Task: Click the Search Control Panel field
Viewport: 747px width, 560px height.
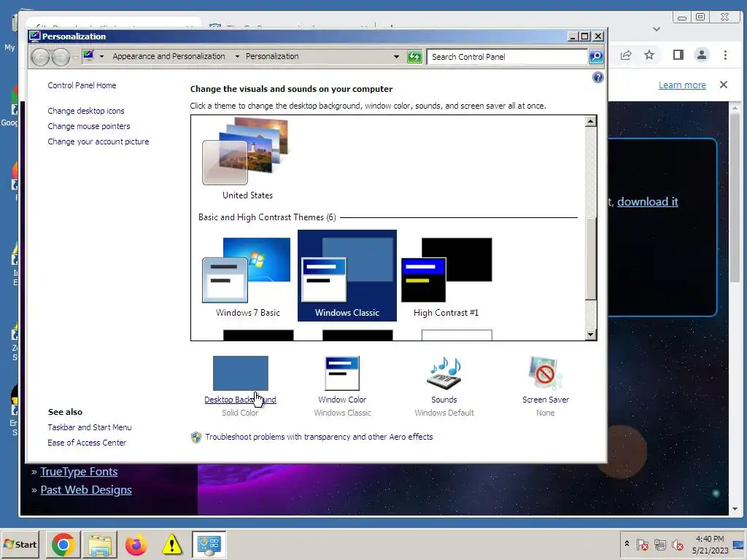Action: pyautogui.click(x=507, y=57)
